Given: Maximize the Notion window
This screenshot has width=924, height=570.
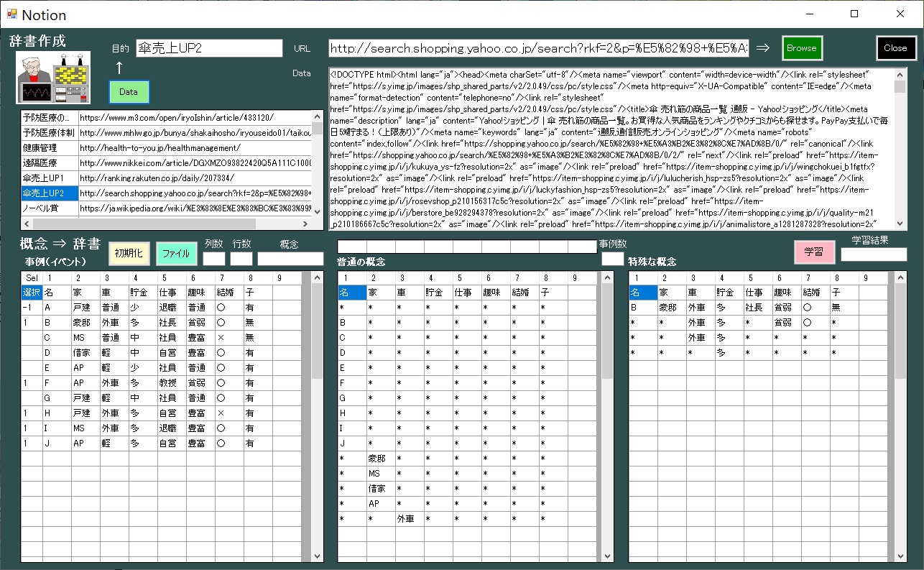Looking at the screenshot, I should click(x=854, y=14).
